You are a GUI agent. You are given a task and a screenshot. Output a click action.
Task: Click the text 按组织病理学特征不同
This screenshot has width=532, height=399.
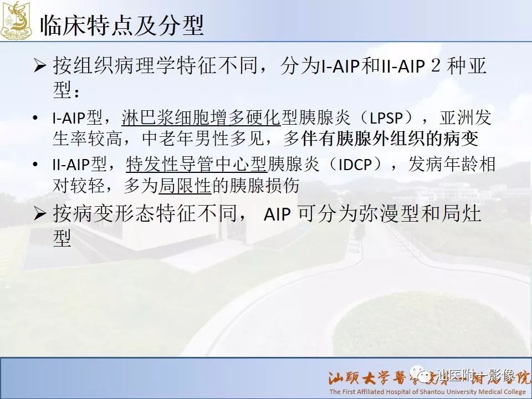click(x=155, y=65)
